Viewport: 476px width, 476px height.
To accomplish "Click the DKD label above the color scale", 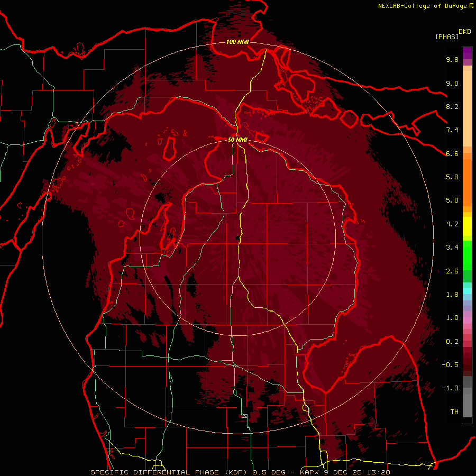I will [465, 32].
